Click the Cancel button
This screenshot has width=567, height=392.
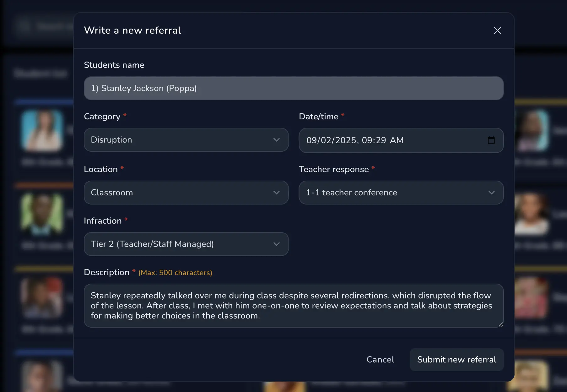(380, 359)
